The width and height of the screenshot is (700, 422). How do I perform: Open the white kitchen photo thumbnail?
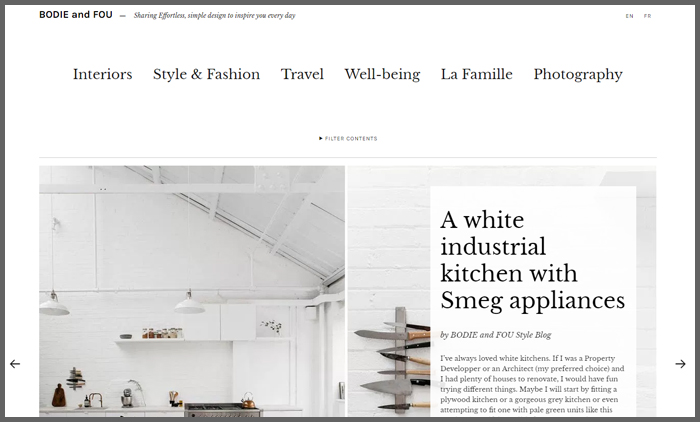tap(192, 291)
